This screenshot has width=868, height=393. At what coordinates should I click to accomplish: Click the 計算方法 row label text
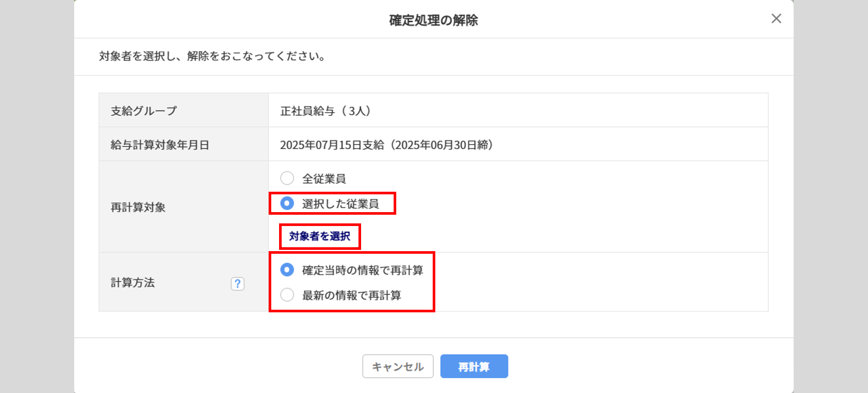pyautogui.click(x=132, y=283)
